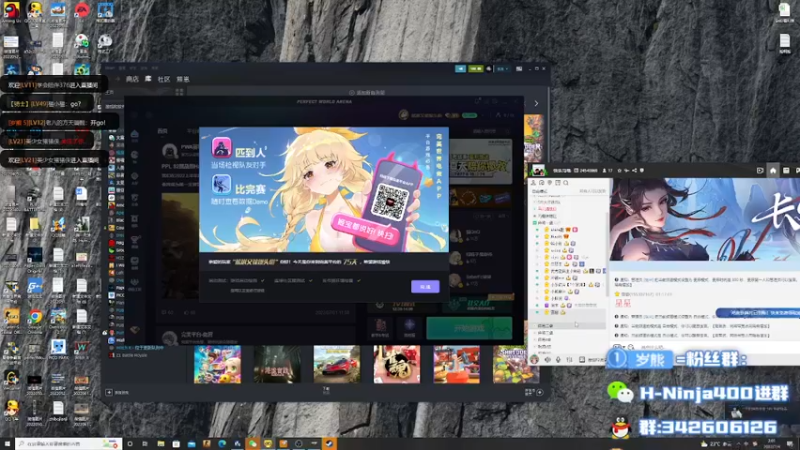
Task: Mute the speaker icon in YY bottom bar
Action: 547,359
